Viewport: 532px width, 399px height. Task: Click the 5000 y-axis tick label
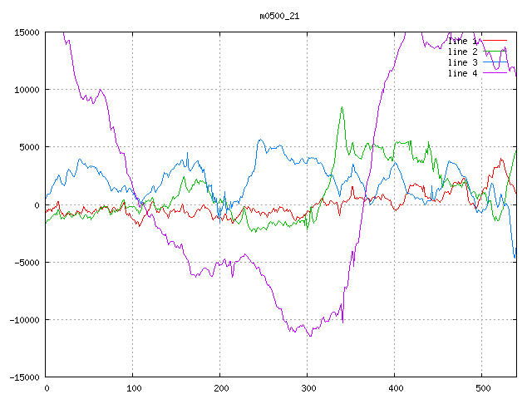pyautogui.click(x=28, y=147)
